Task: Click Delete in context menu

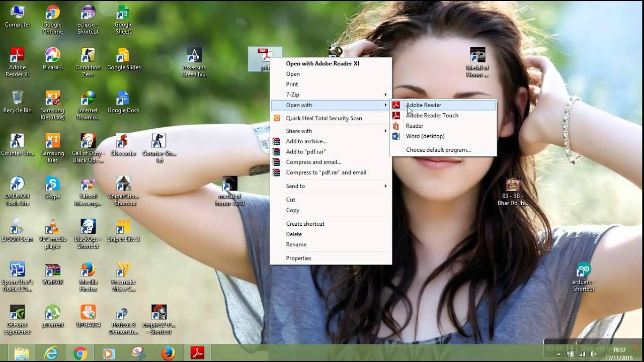Action: click(331, 234)
